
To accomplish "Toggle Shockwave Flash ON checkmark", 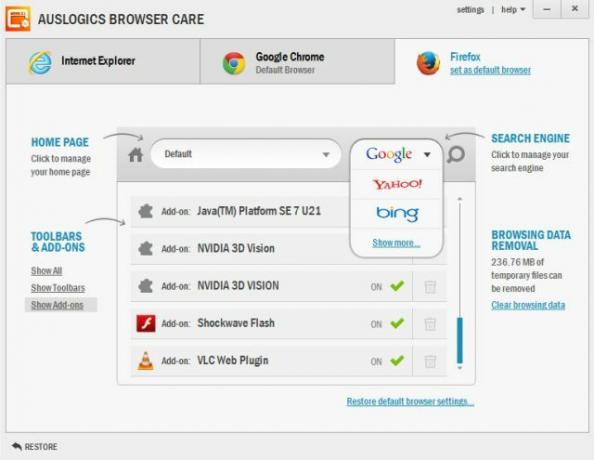I will (x=397, y=323).
